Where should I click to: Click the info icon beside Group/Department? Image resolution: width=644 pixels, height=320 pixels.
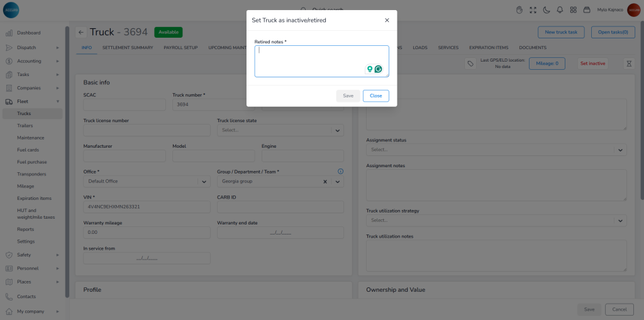click(x=340, y=171)
